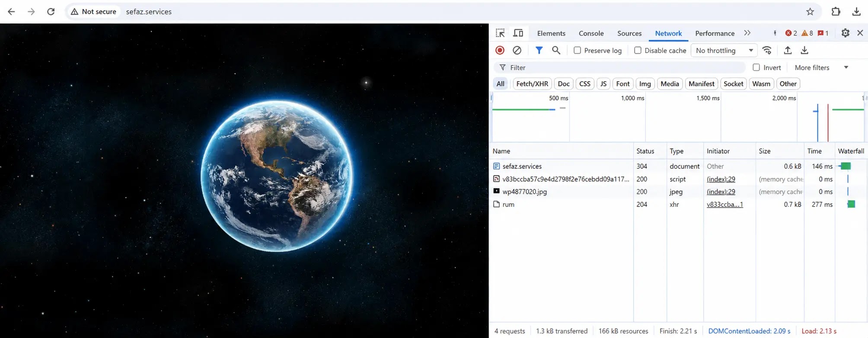This screenshot has height=338, width=868.
Task: Filter requests by Socket type
Action: pyautogui.click(x=734, y=84)
